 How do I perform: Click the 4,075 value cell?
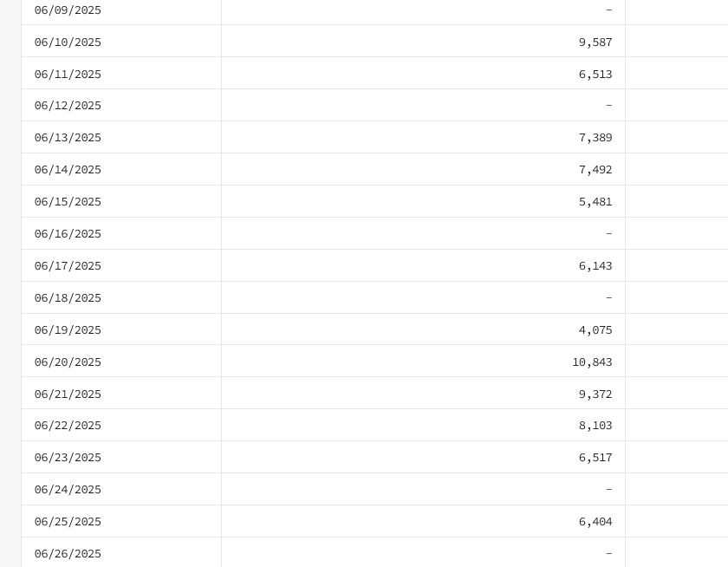(424, 329)
